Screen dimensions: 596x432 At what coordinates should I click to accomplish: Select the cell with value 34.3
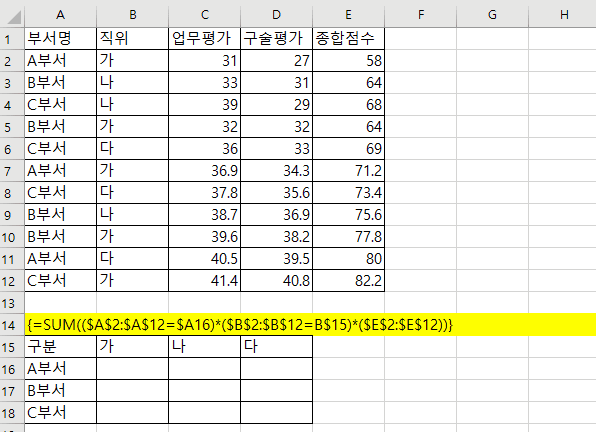tap(276, 171)
